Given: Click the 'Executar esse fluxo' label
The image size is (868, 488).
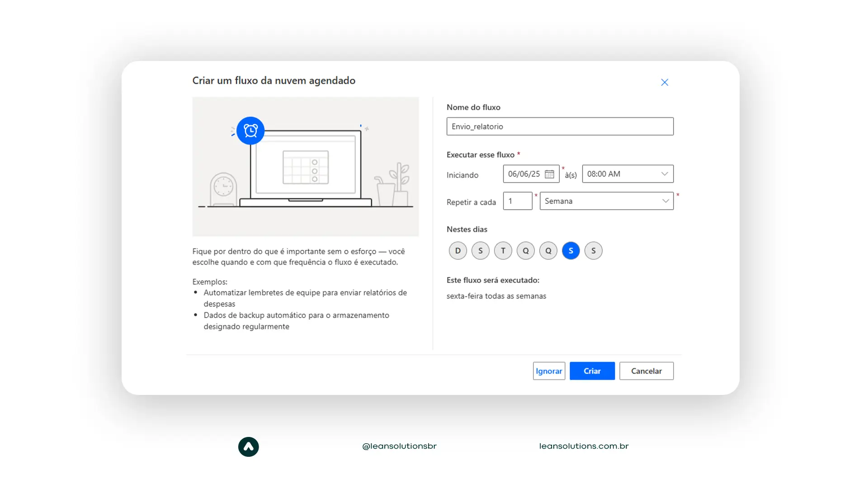Looking at the screenshot, I should pos(480,155).
